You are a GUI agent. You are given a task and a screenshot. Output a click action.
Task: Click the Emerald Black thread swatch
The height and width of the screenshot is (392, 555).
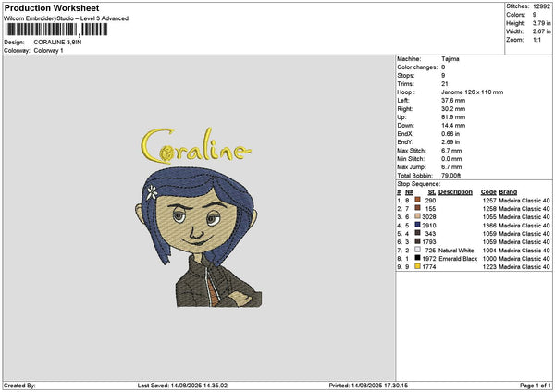[418, 258]
